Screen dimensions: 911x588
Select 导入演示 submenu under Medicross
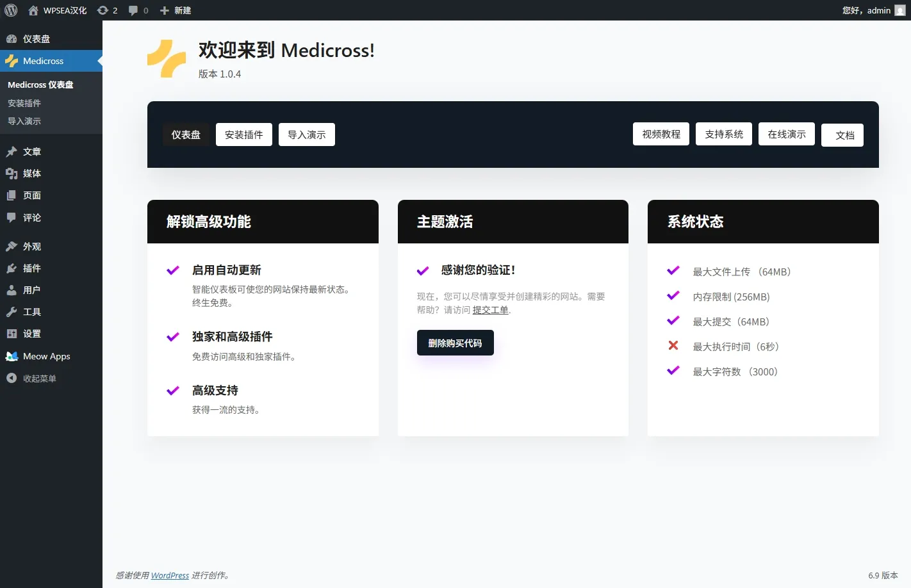(x=24, y=121)
